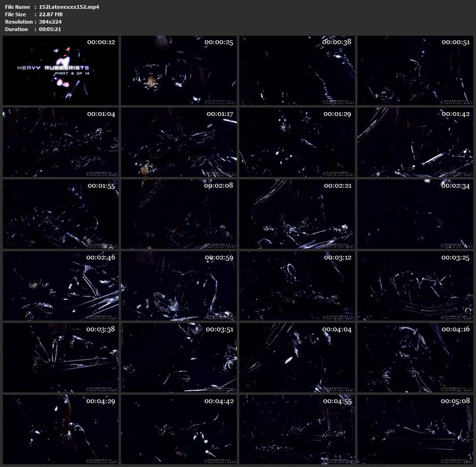Click the 00:00:38 preview frame
The width and height of the screenshot is (476, 467).
(297, 71)
